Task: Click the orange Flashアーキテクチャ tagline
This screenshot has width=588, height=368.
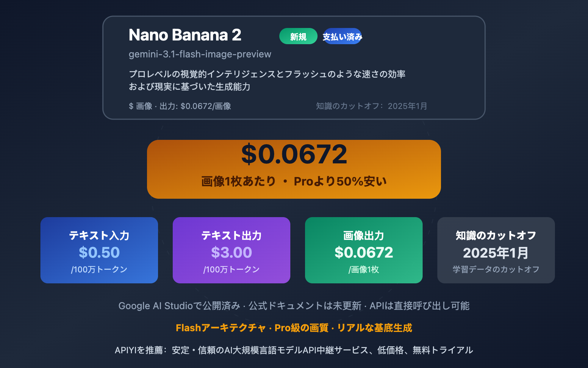Action: [294, 328]
